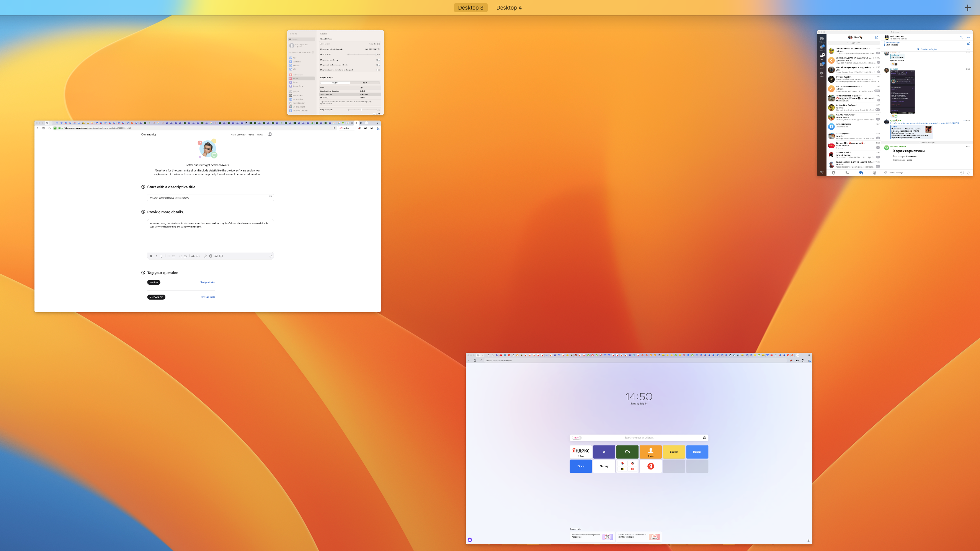
Task: Toggle Play sound on startup switch
Action: click(378, 60)
